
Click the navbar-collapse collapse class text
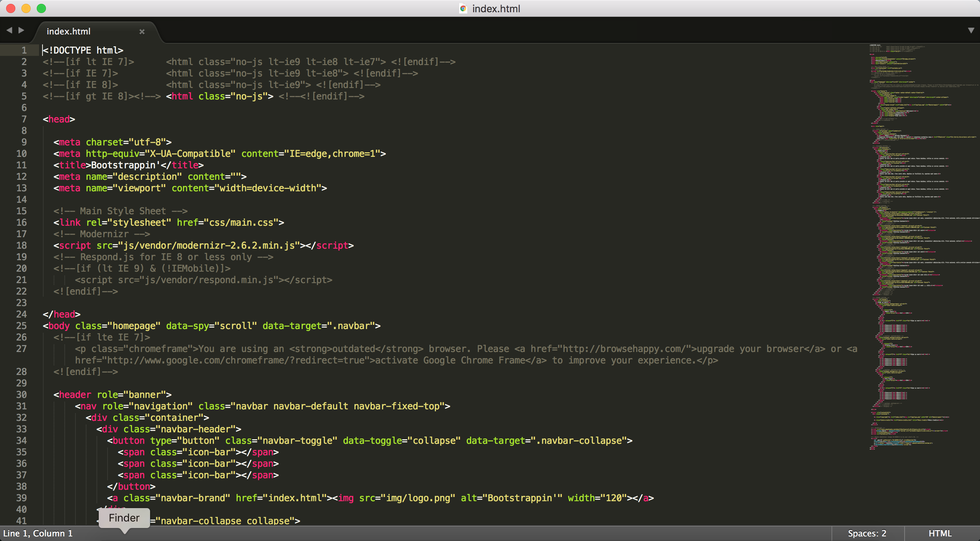coord(228,521)
